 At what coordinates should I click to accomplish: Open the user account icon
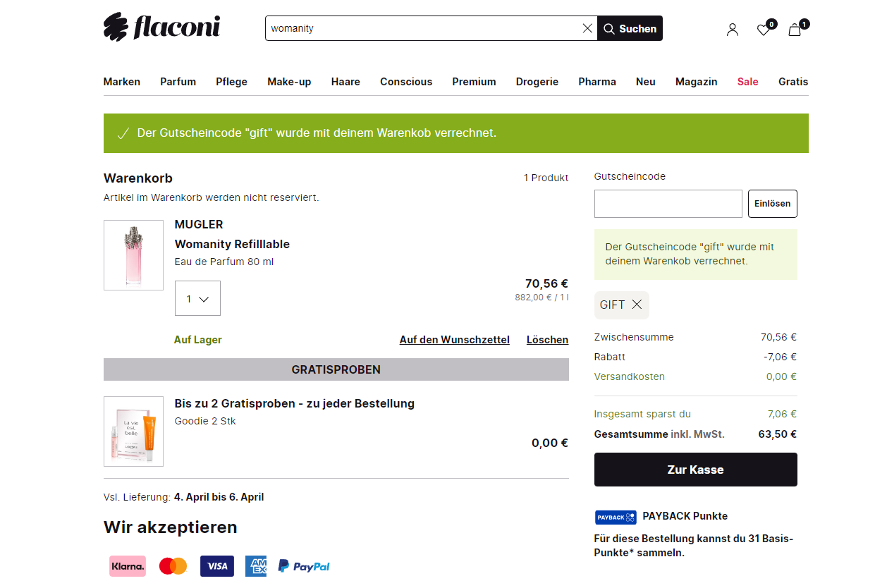(x=733, y=29)
